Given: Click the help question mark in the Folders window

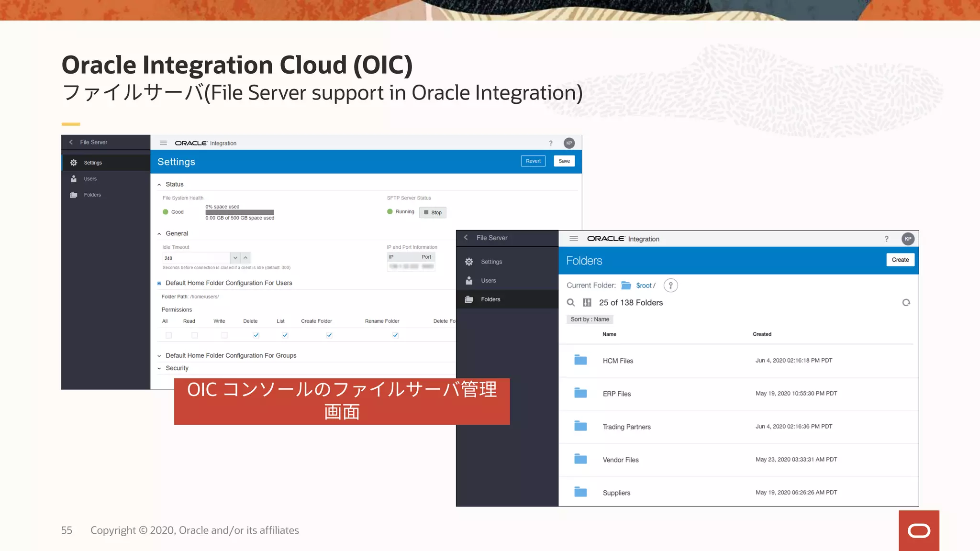Looking at the screenshot, I should coord(886,239).
